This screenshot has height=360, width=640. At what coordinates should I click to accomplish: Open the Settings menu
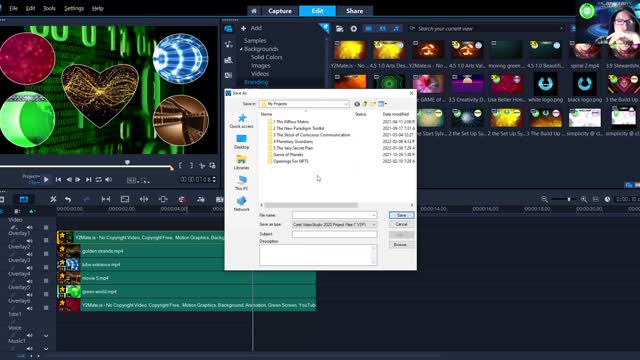click(74, 8)
